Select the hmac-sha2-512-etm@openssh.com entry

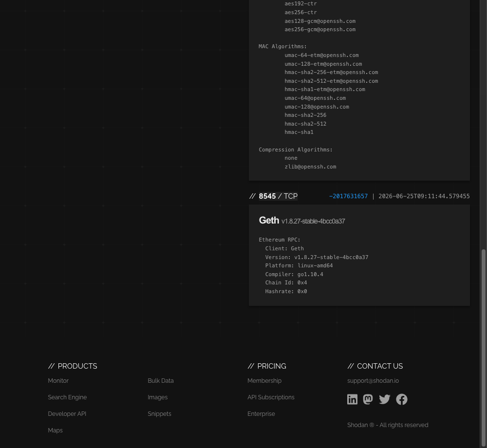point(331,81)
